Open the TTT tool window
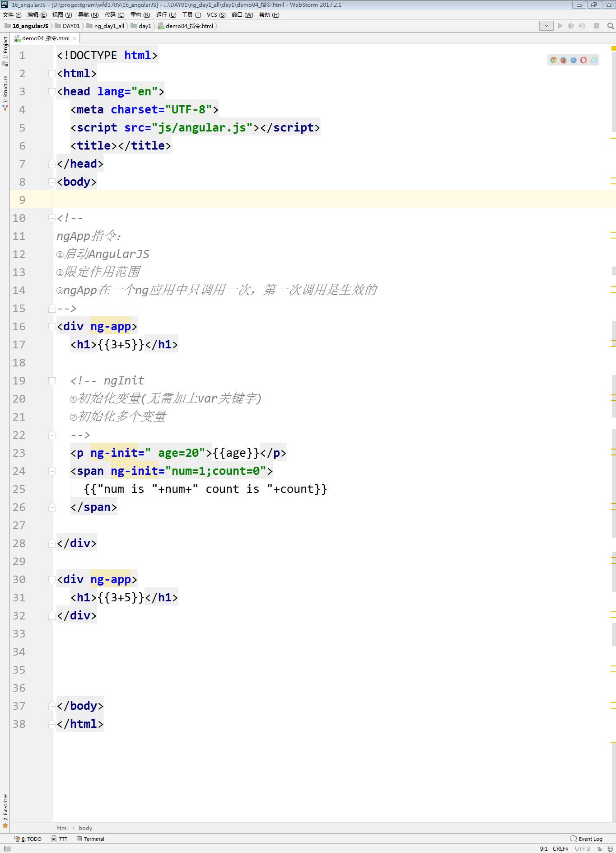Screen dimensions: 616x853 click(x=59, y=839)
